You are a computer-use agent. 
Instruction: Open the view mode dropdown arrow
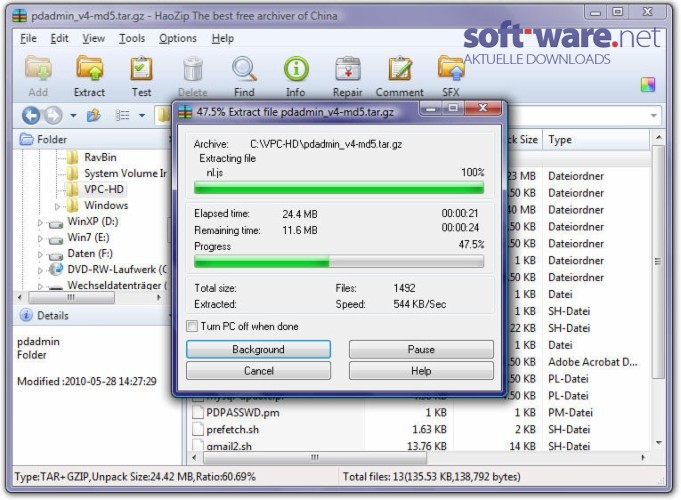pos(142,116)
